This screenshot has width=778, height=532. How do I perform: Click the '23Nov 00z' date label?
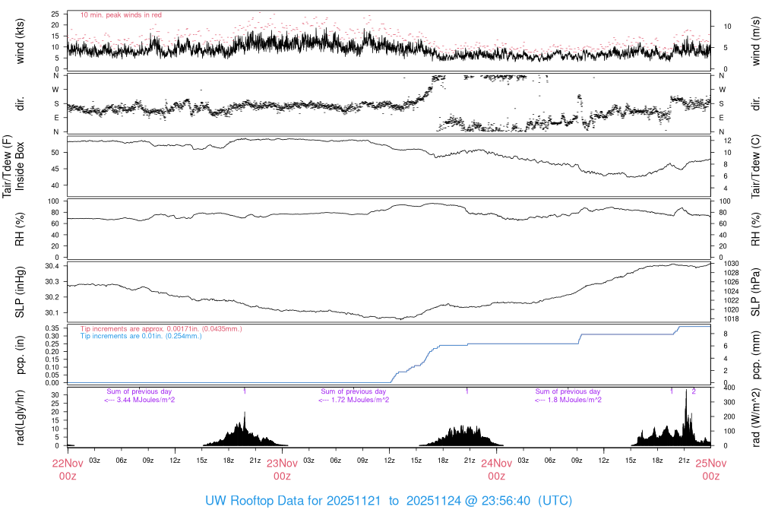click(282, 470)
